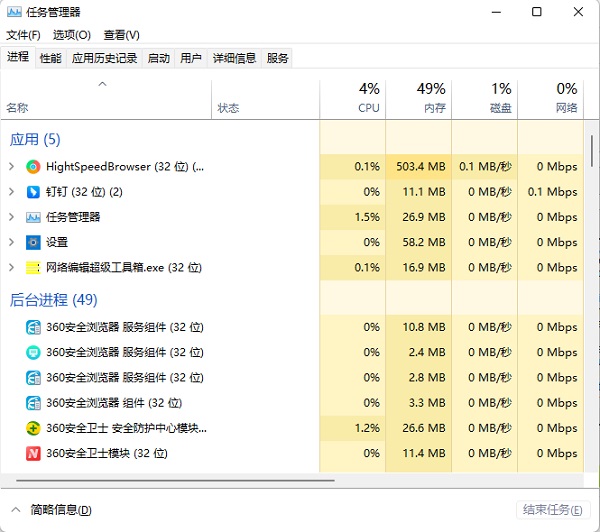Click the 简略信息(D) link
This screenshot has width=600, height=532.
coord(61,510)
